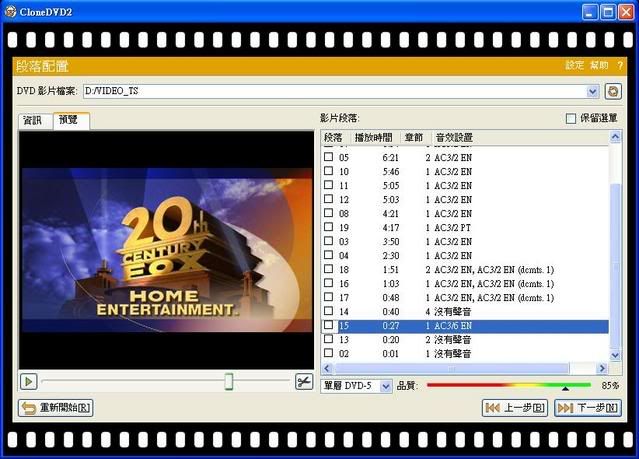The height and width of the screenshot is (459, 639).
Task: Click the play preview button
Action: [29, 382]
